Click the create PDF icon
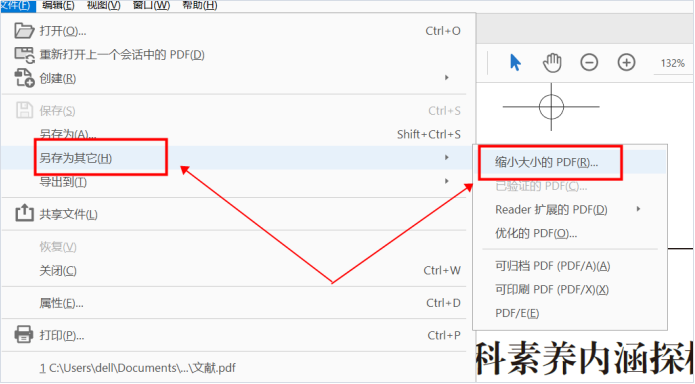The width and height of the screenshot is (695, 384). [x=24, y=78]
